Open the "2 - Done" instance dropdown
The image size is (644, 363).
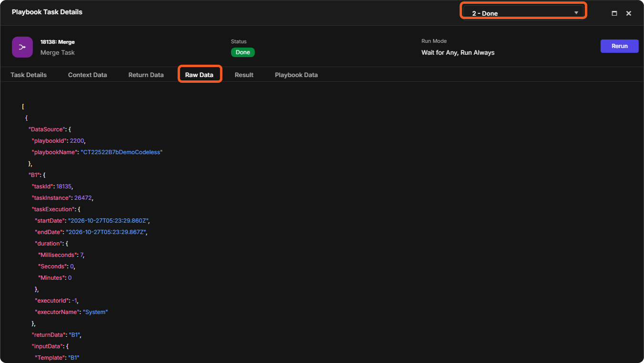pos(523,13)
